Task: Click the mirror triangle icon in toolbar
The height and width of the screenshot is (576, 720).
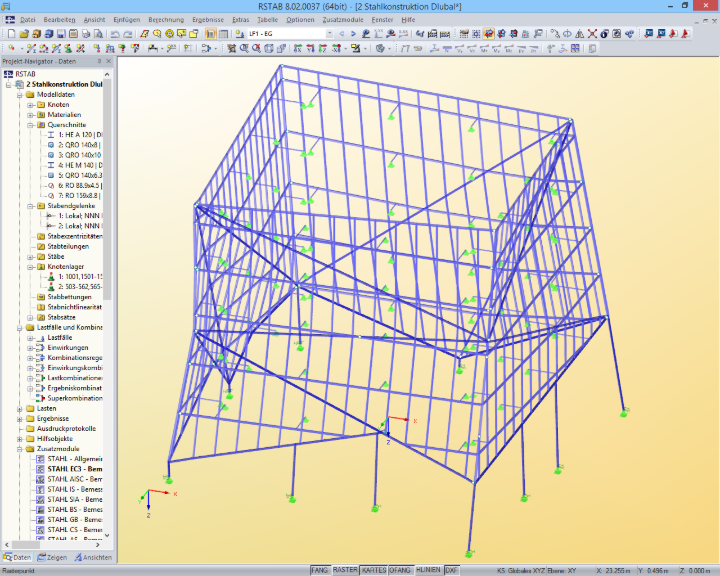Action: (580, 34)
